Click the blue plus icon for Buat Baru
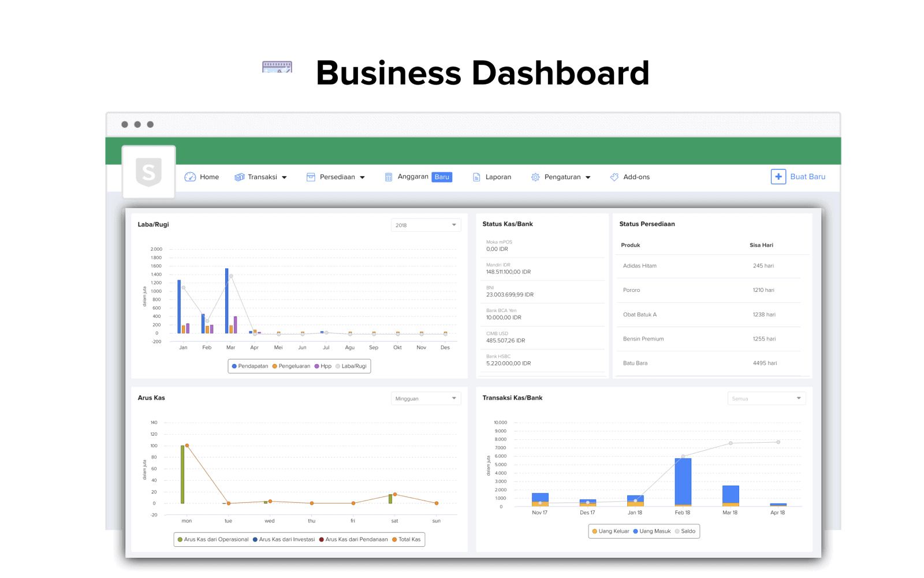 pyautogui.click(x=778, y=177)
